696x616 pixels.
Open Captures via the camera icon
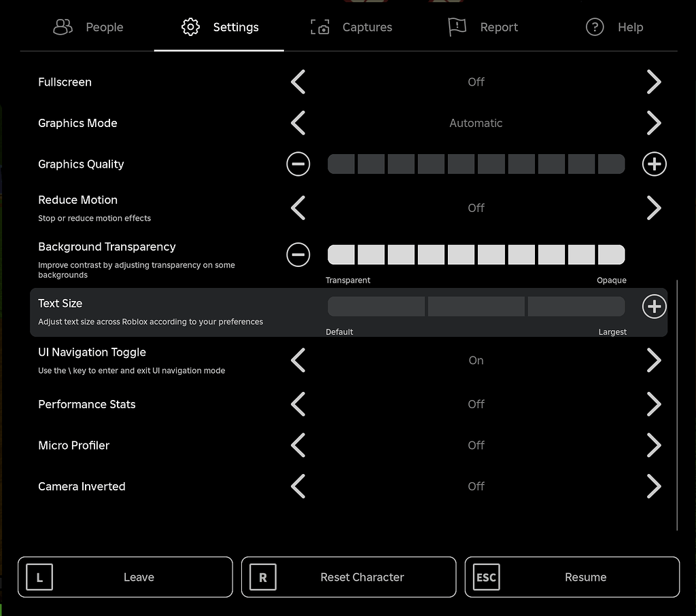point(319,27)
